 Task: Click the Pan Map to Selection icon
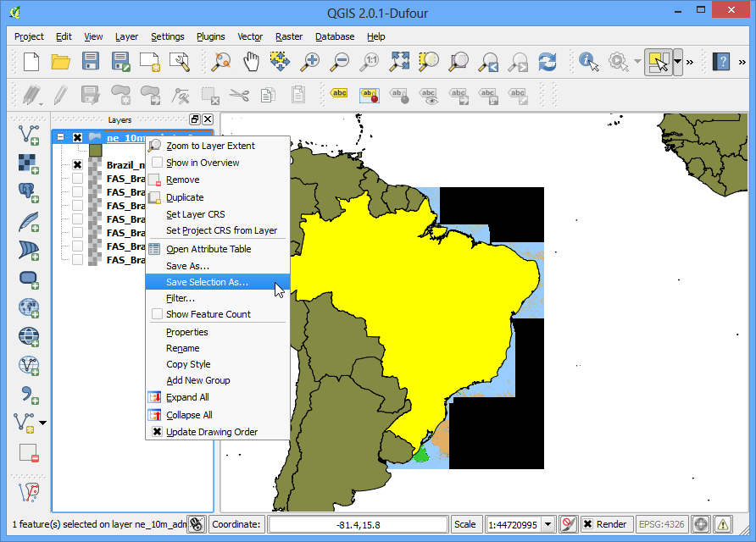281,62
